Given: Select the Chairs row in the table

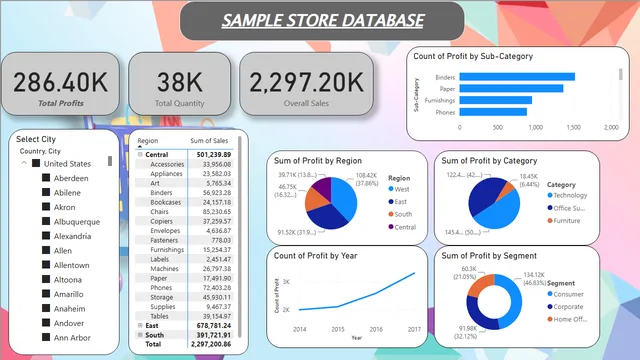Looking at the screenshot, I should [184, 211].
